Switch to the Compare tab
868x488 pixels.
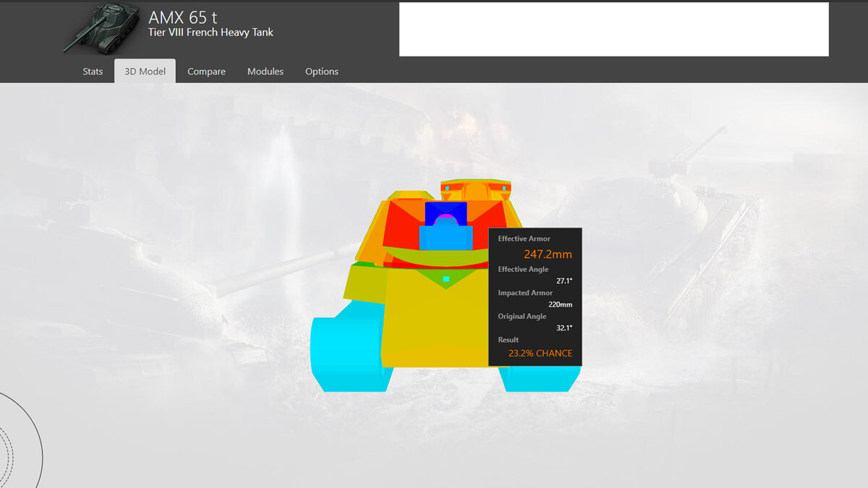(206, 72)
